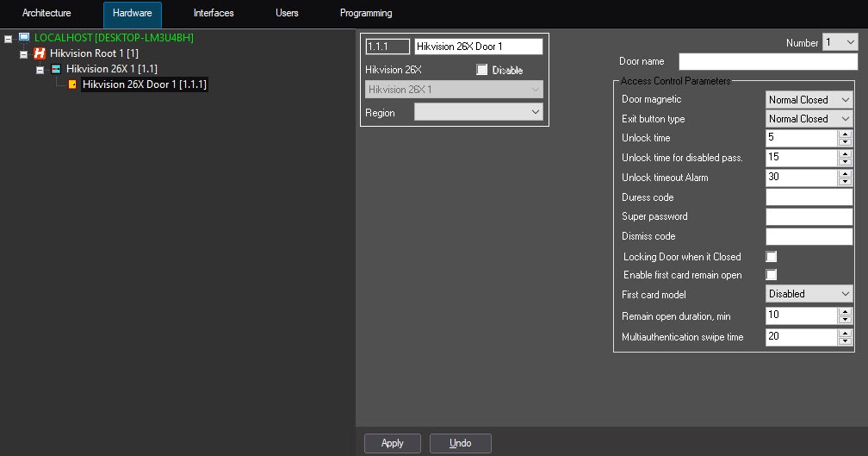The width and height of the screenshot is (868, 456).
Task: Click the Dismiss code field
Action: click(x=809, y=236)
